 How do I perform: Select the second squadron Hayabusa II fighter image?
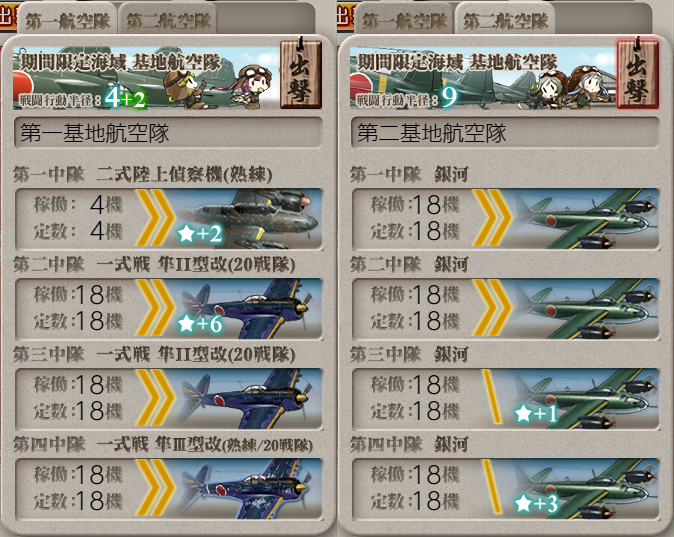(x=249, y=309)
